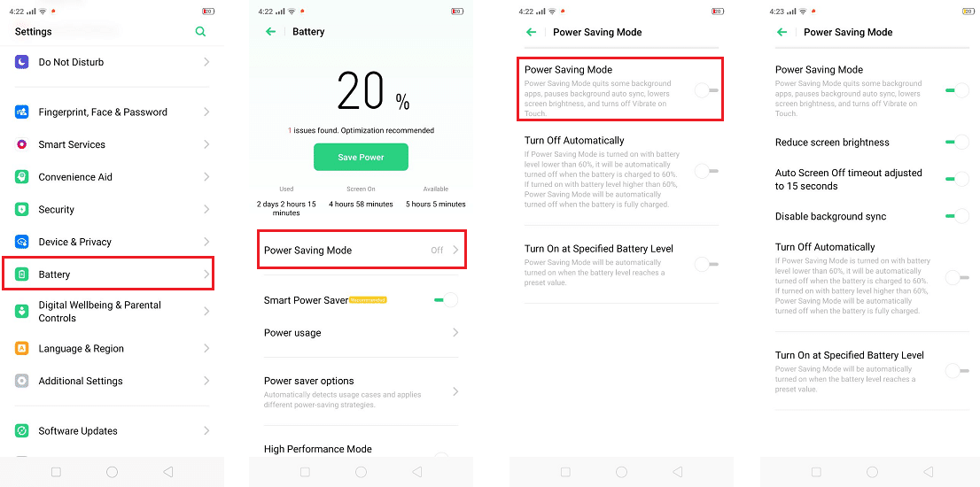Viewport: 980px width, 487px height.
Task: Tap the Software Updates icon
Action: [22, 431]
